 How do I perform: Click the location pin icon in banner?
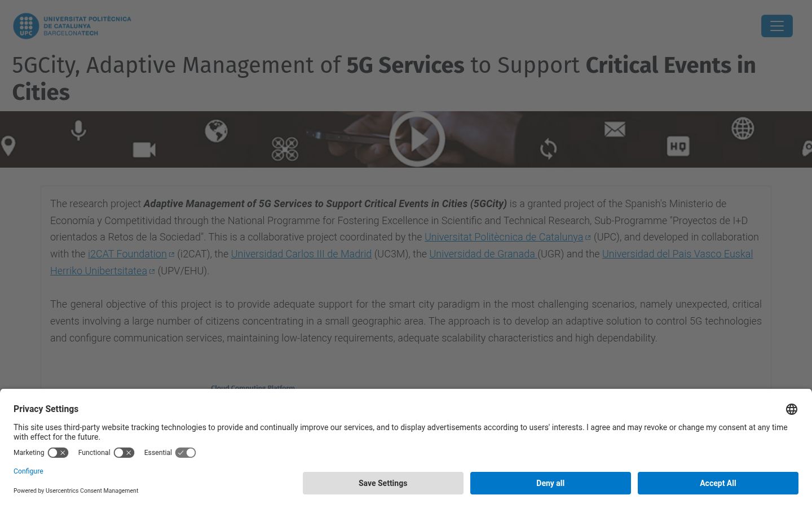8,146
